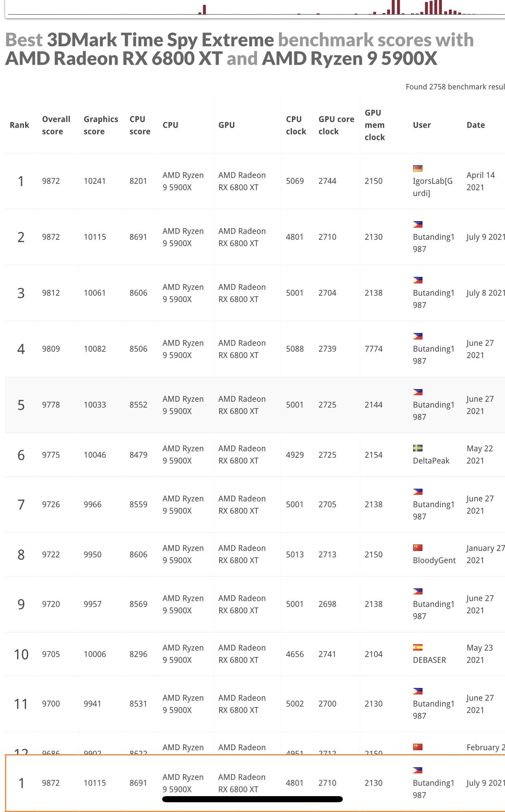
Task: Sort by Overall score column header
Action: point(56,125)
